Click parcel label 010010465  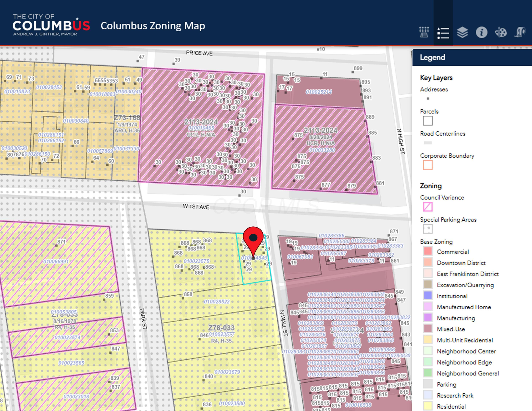[x=201, y=128]
